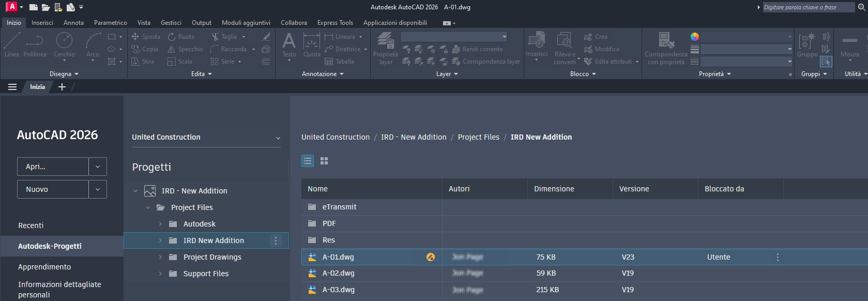868x301 pixels.
Task: Click the Ruota rotate tool
Action: coord(181,37)
